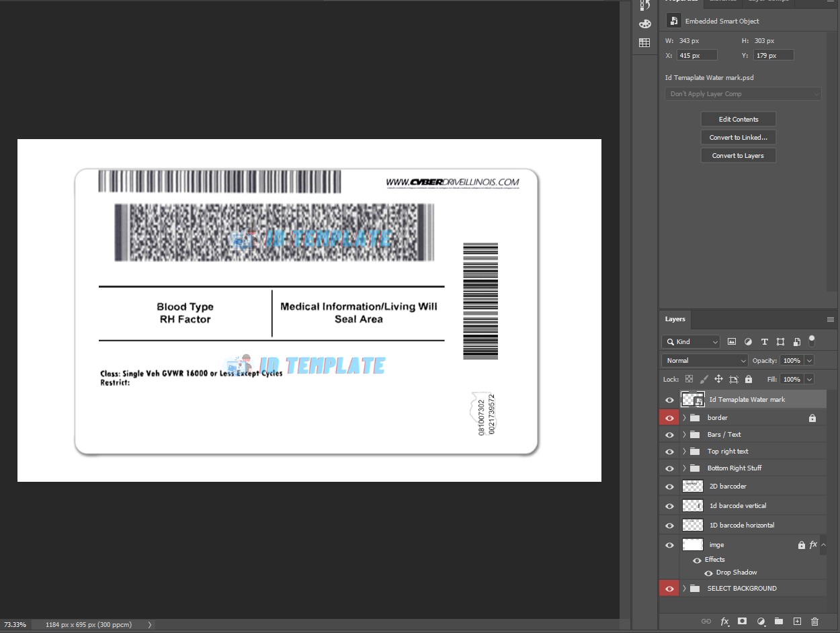Open the Opacity slider dropdown arrow
840x633 pixels.
(809, 361)
